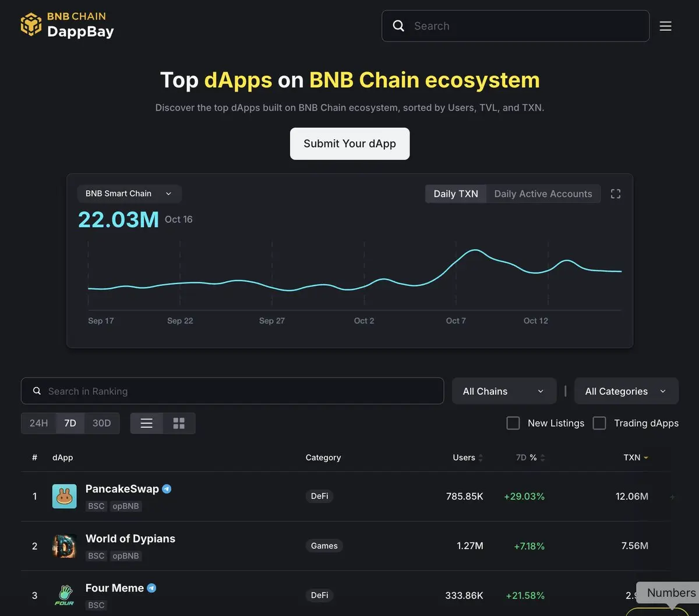Viewport: 699px width, 616px height.
Task: Click the 7.56M TXN value
Action: [x=635, y=546]
